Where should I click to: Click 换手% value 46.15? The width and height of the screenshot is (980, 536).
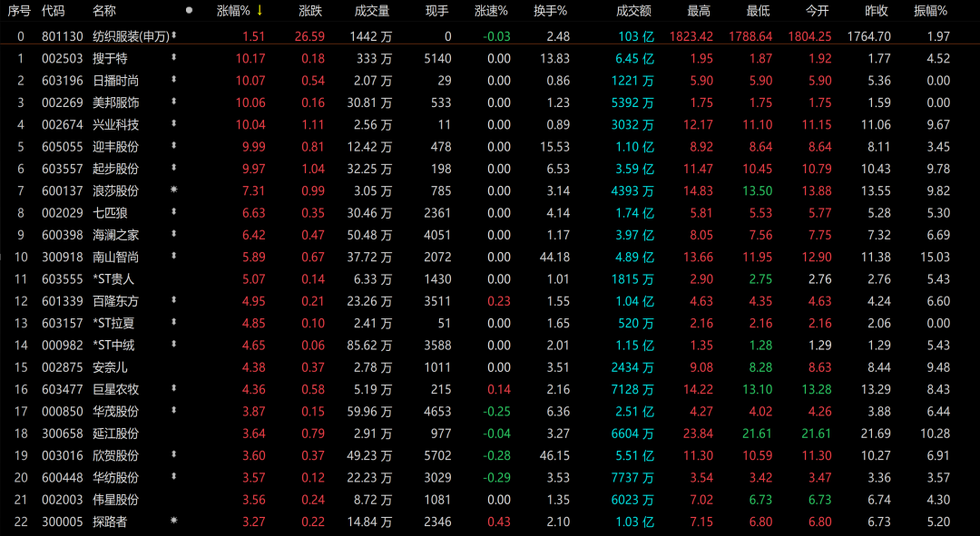(x=554, y=455)
